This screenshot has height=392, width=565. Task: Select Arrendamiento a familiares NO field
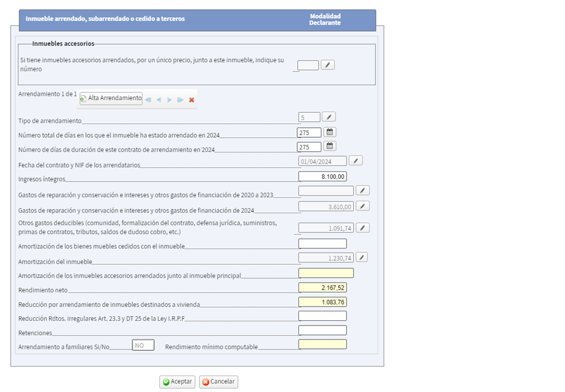point(143,345)
